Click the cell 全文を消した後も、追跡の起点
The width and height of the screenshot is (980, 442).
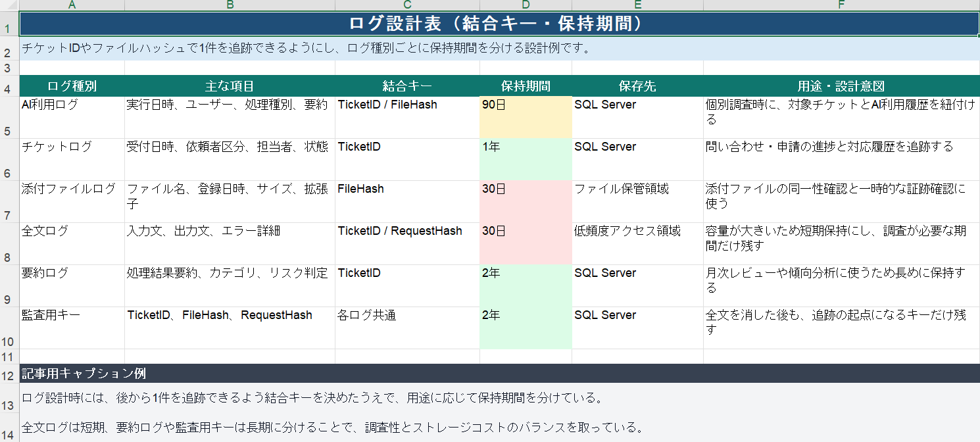[841, 328]
